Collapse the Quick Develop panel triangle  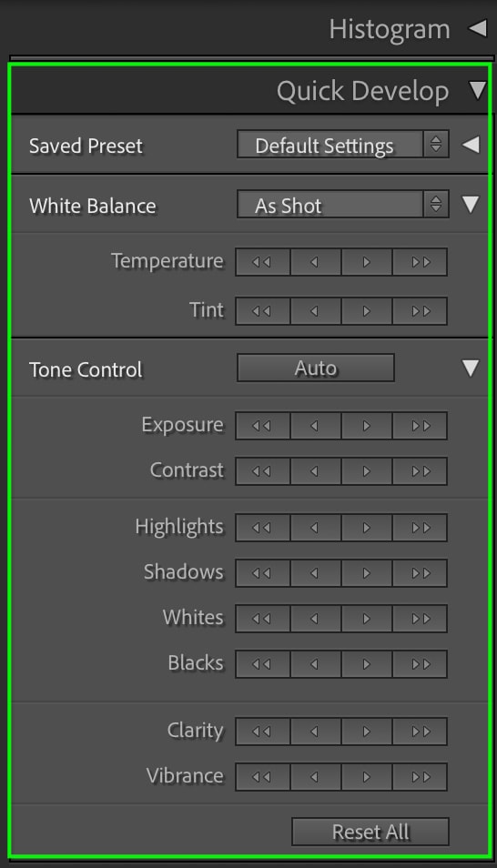478,90
